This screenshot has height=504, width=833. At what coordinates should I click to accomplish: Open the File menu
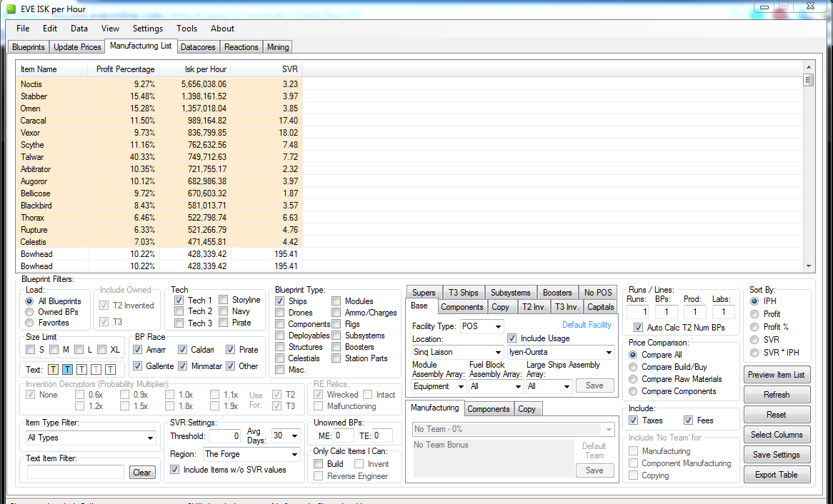click(23, 29)
